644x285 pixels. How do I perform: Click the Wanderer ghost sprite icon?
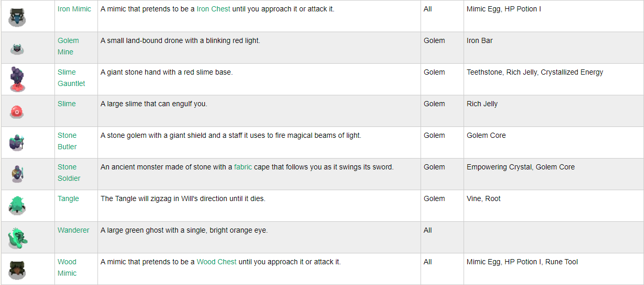tap(17, 238)
